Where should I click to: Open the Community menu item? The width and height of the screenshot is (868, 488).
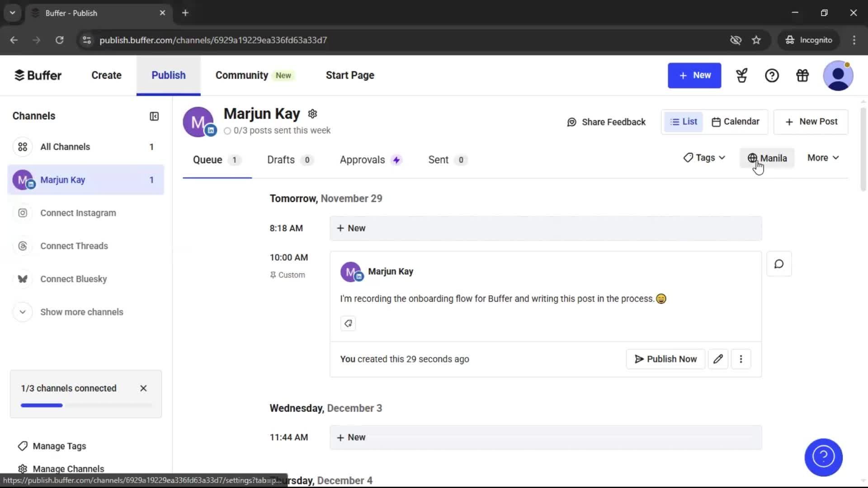point(241,75)
